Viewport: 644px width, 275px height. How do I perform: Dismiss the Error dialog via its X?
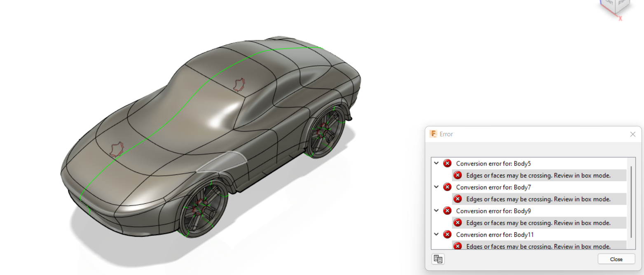click(x=633, y=134)
